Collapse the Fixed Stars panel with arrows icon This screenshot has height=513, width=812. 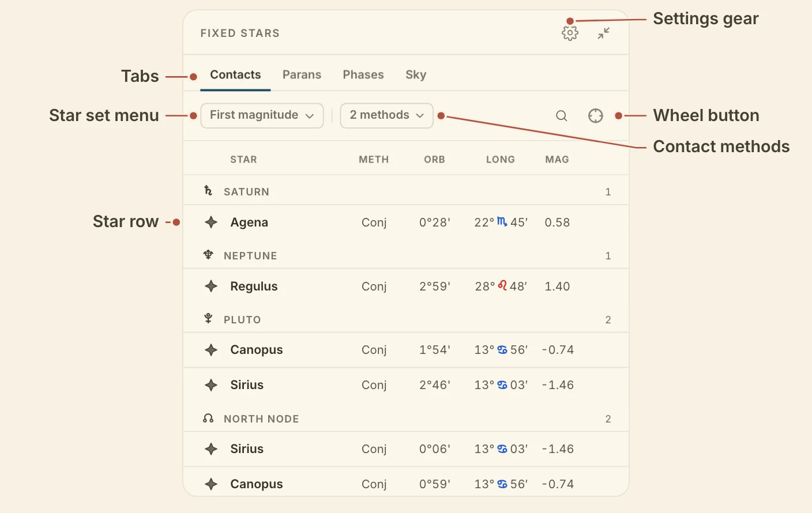tap(603, 33)
